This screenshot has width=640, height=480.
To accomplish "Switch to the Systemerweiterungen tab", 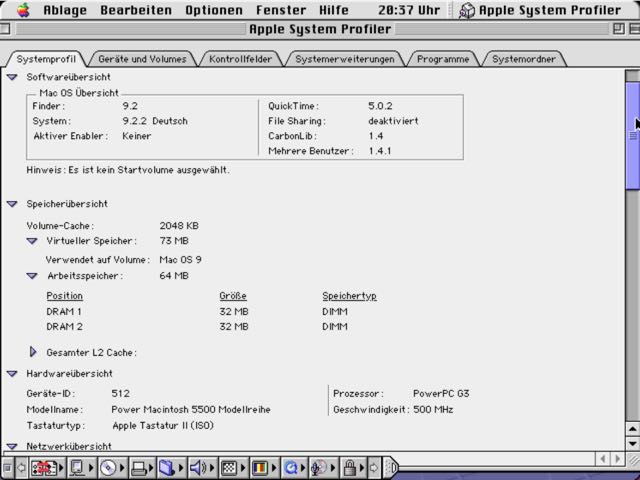I will (x=344, y=59).
